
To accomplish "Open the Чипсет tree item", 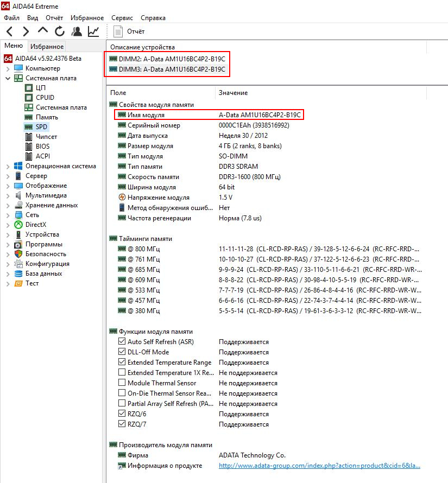I will point(46,137).
